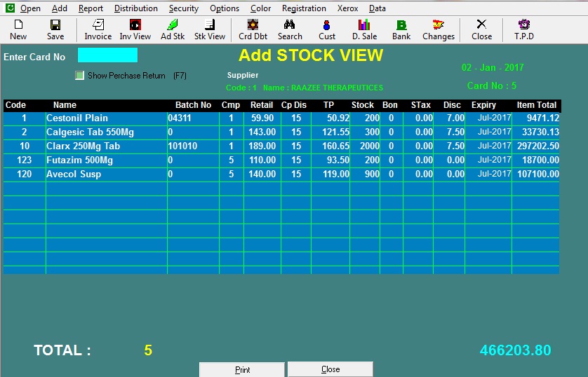Image resolution: width=588 pixels, height=377 pixels.
Task: Click the New document toolbar icon
Action: click(x=18, y=25)
